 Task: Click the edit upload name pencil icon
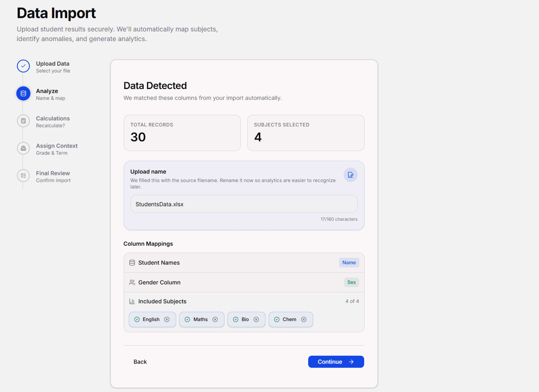(350, 175)
